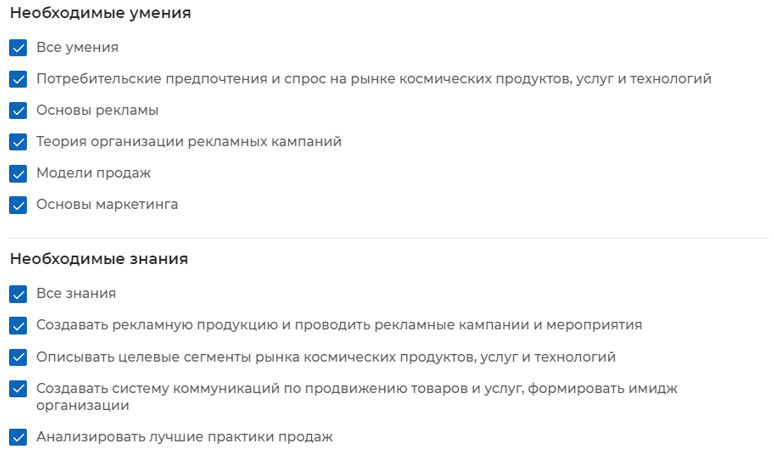Click 'Анализировать лучшие практики продаж' label text

click(184, 437)
